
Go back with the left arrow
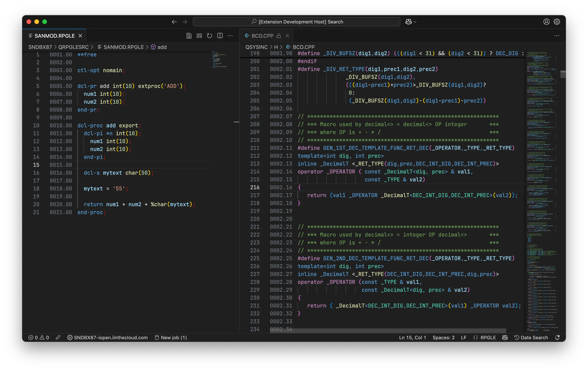click(x=174, y=22)
